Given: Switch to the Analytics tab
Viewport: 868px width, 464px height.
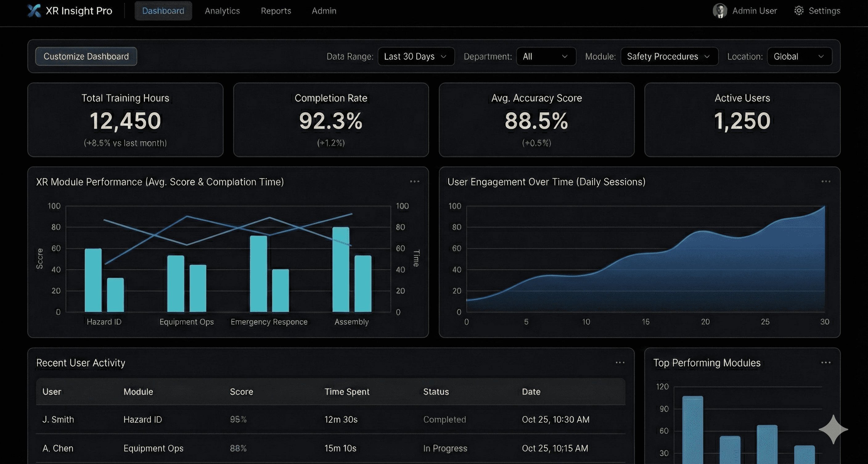Looking at the screenshot, I should [x=222, y=11].
